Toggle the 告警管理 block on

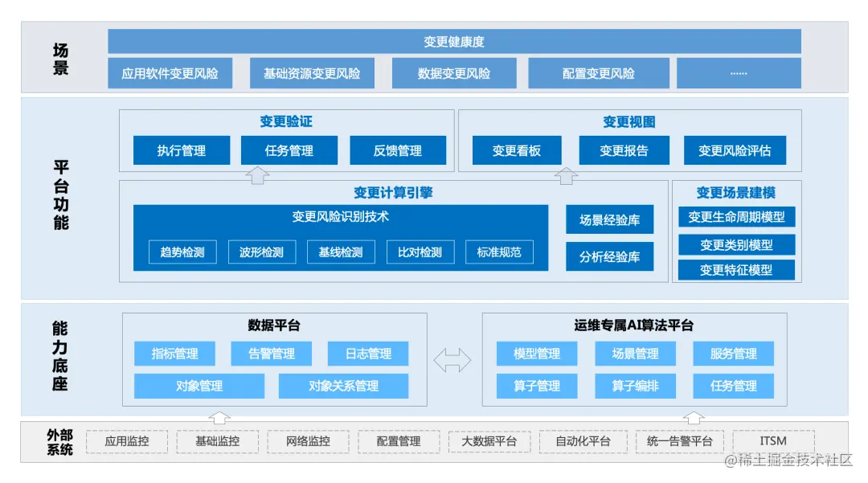(x=272, y=354)
